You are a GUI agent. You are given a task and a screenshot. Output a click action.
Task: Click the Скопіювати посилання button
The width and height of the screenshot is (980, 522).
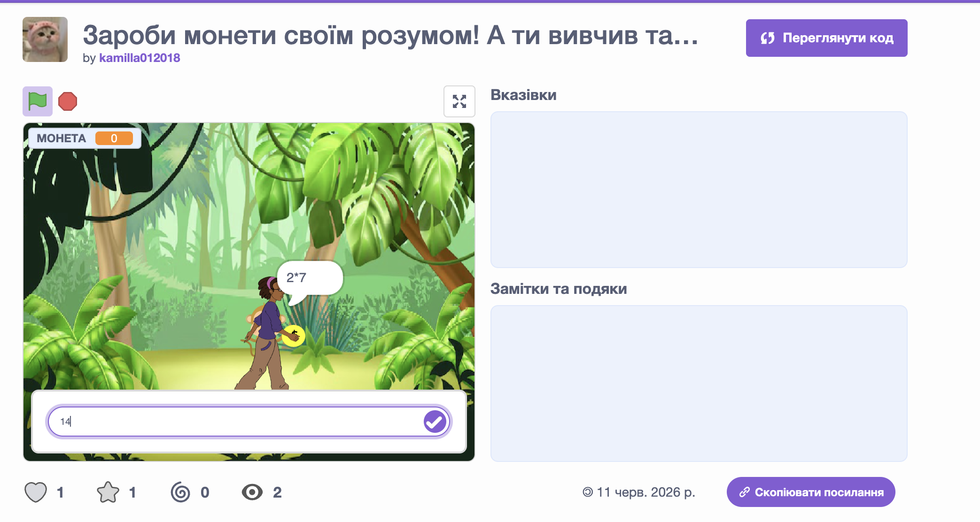click(x=811, y=492)
